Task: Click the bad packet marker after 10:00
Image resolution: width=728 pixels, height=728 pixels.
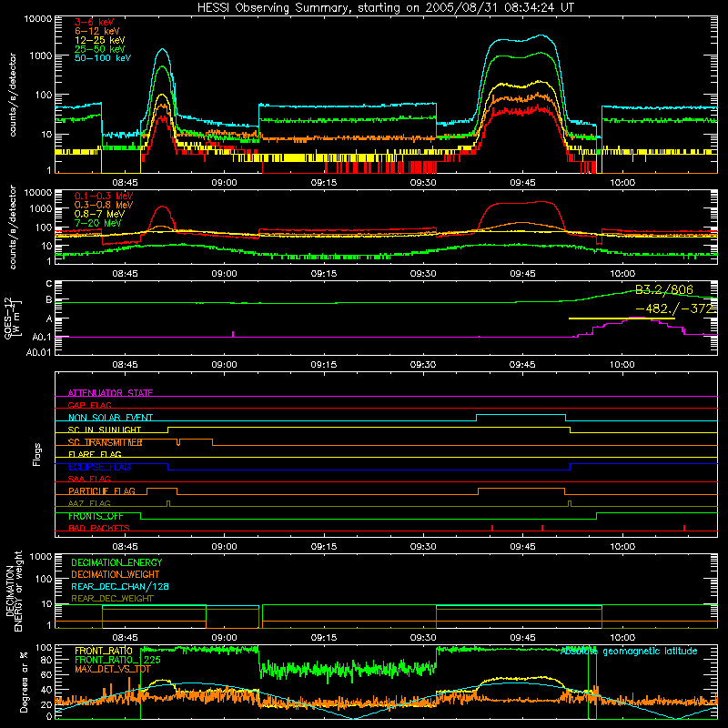Action: pos(684,528)
